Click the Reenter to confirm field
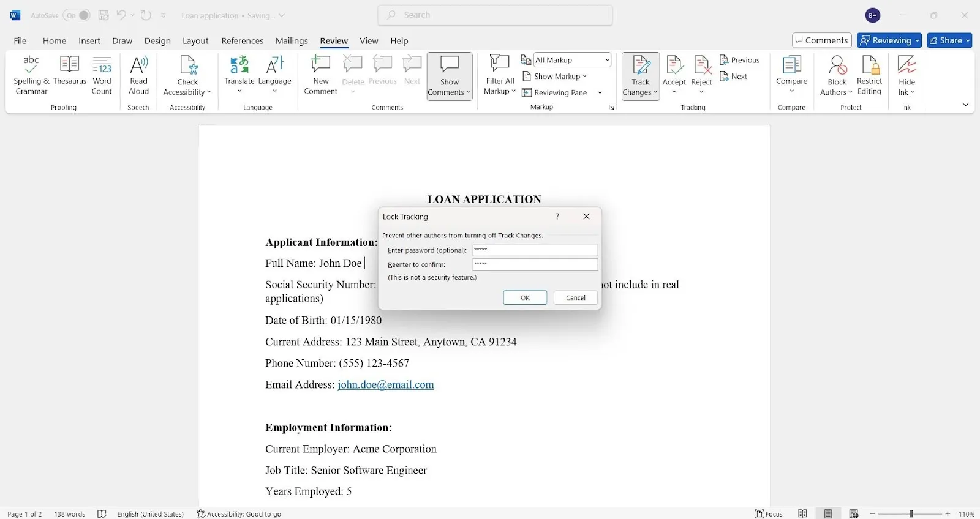Screen dimensions: 980x519 coord(535,264)
